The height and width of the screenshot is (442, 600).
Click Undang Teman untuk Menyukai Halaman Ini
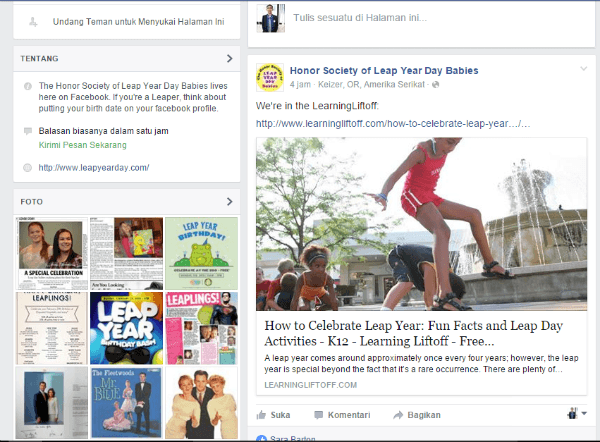[138, 22]
